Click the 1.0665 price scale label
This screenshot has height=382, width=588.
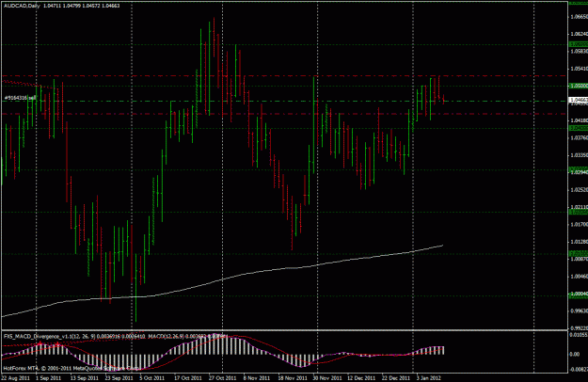click(x=579, y=17)
